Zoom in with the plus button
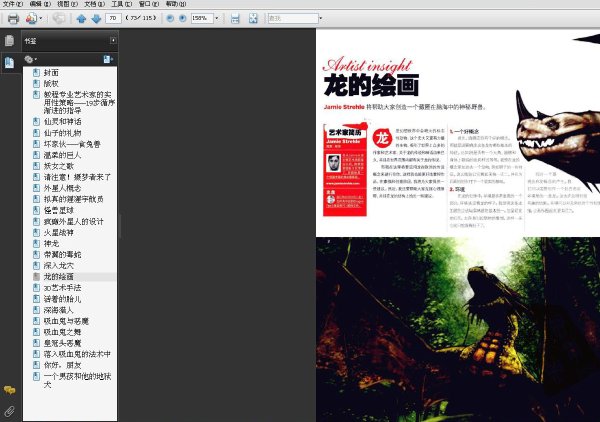Image resolution: width=600 pixels, height=422 pixels. tap(183, 18)
